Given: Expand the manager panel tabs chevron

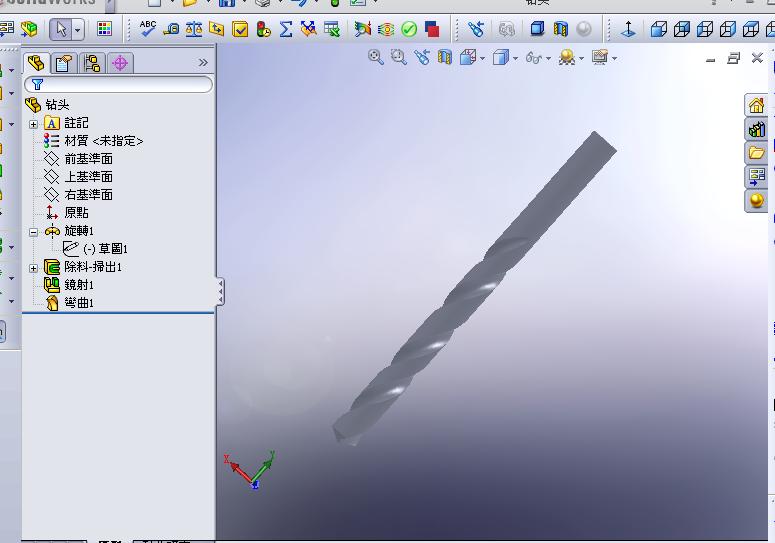Looking at the screenshot, I should pos(203,63).
